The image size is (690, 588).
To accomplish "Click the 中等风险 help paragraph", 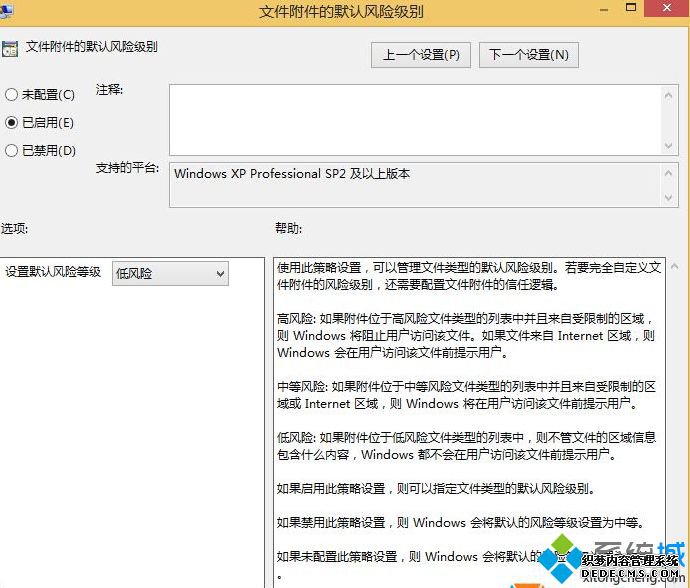I will click(466, 395).
